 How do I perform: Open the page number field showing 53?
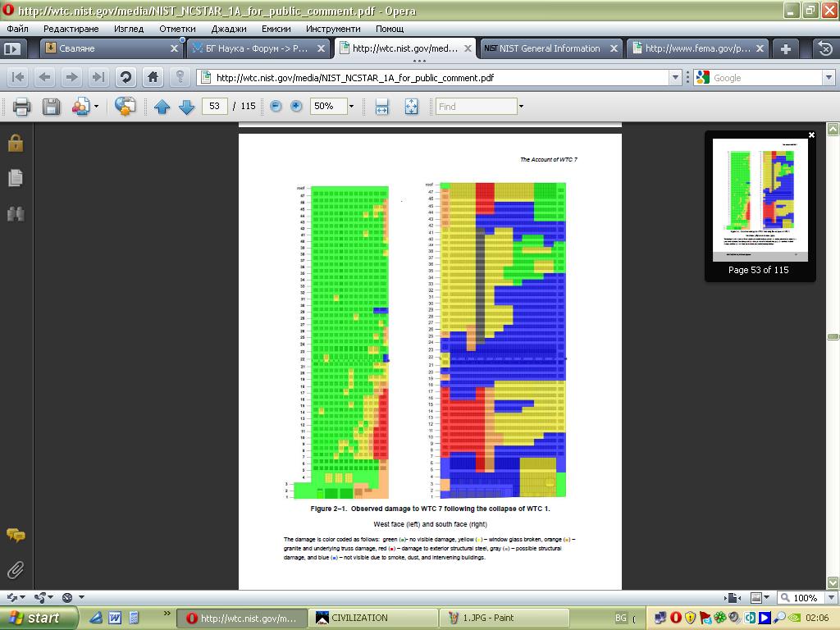point(214,106)
